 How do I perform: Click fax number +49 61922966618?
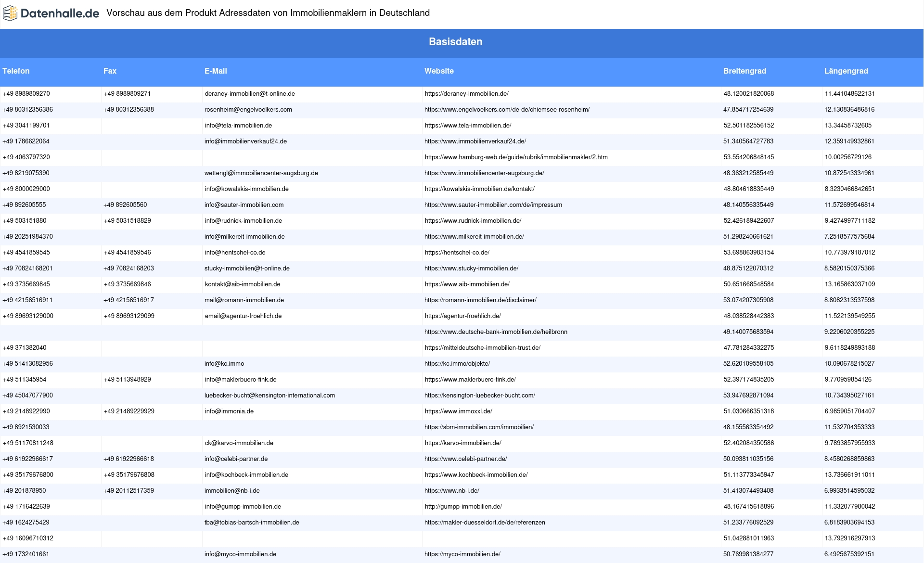(x=128, y=459)
